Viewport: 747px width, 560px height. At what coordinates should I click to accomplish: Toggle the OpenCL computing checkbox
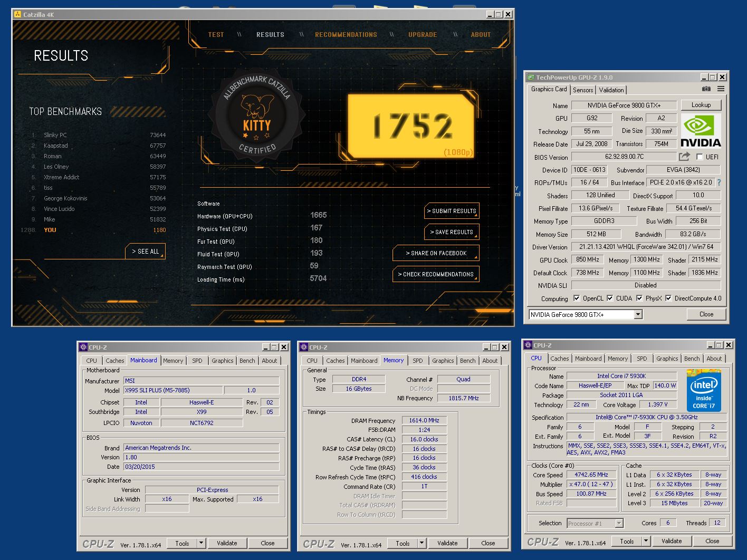coord(577,298)
